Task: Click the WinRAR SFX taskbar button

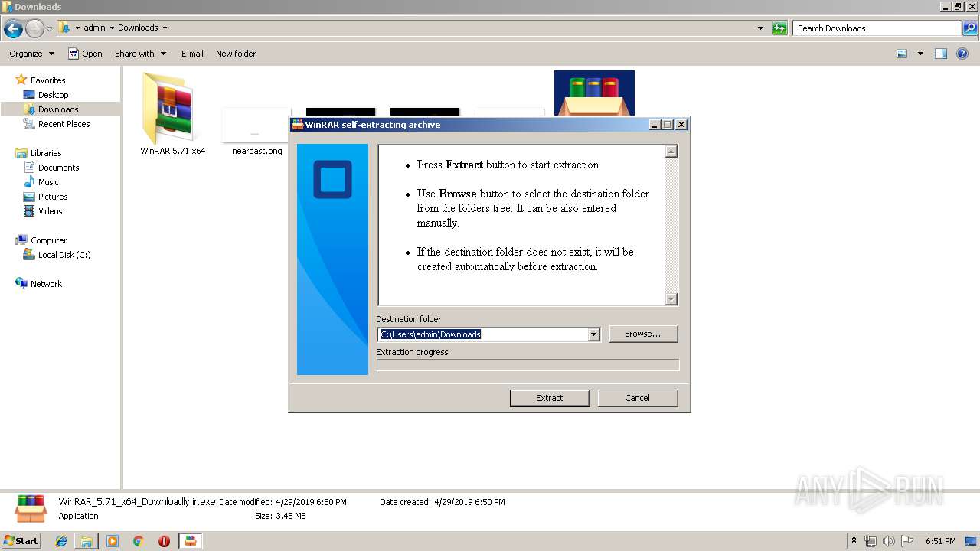Action: [x=191, y=541]
